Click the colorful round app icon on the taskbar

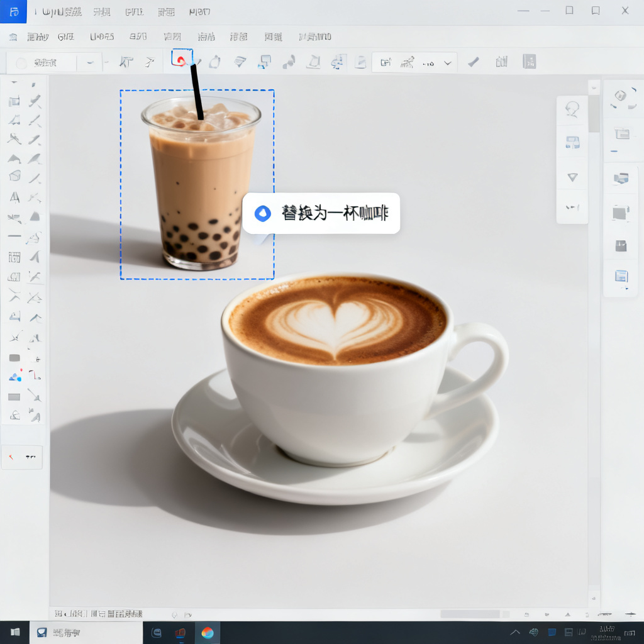[208, 633]
